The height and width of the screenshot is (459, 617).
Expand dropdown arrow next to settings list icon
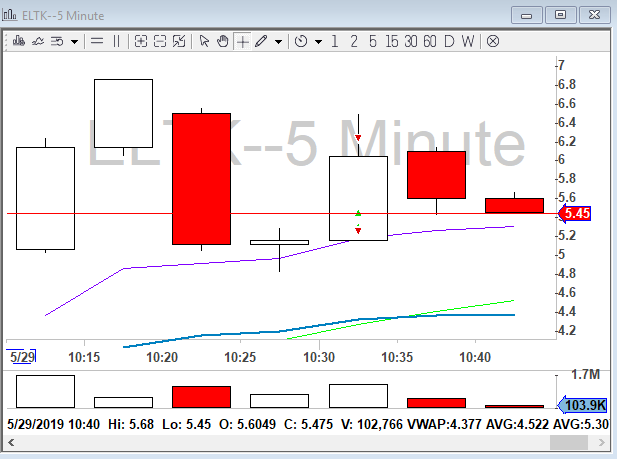[x=74, y=41]
